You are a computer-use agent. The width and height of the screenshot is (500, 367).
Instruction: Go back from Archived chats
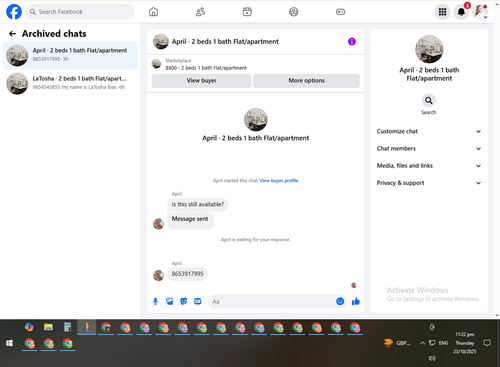coord(12,34)
